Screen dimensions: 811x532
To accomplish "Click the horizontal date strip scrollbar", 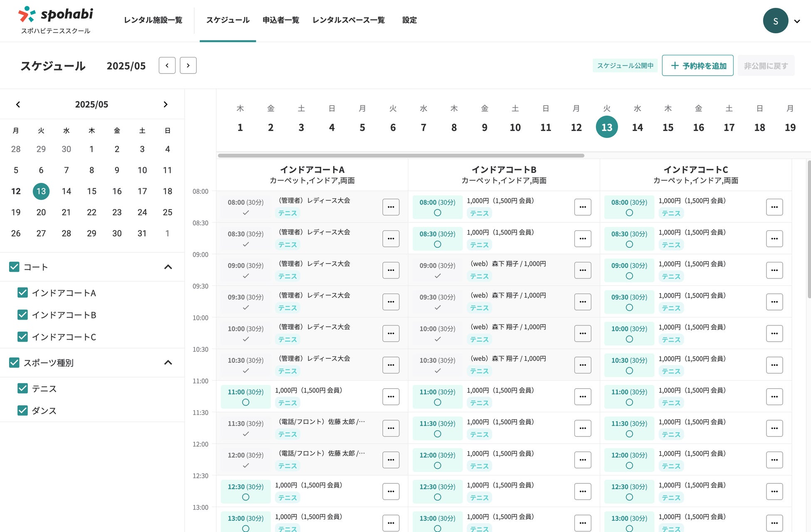I will click(401, 155).
